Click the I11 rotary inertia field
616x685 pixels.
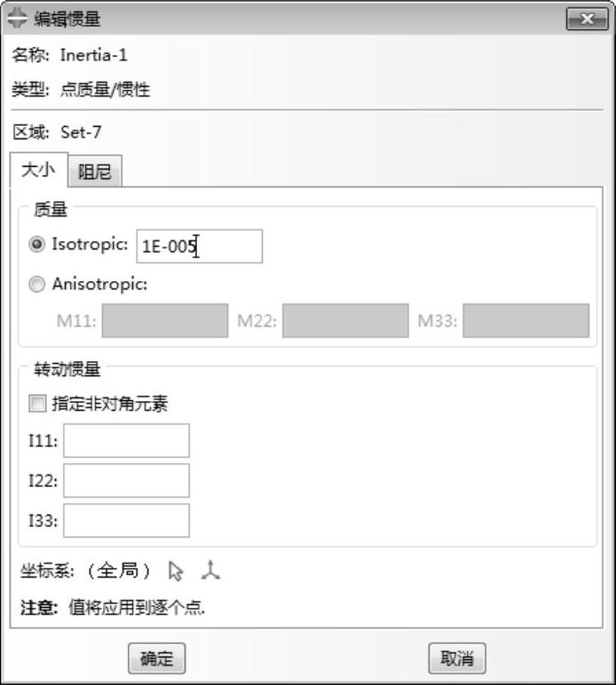coord(126,441)
